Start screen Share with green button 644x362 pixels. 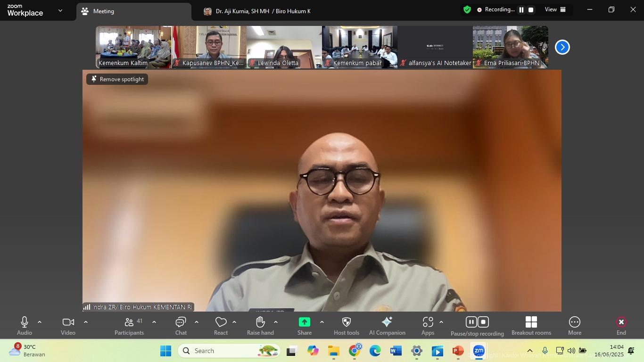[305, 326]
